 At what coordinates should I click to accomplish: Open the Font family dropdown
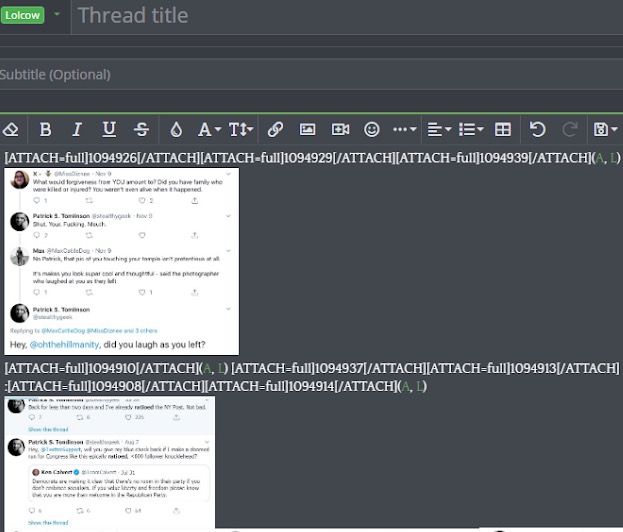tap(209, 130)
